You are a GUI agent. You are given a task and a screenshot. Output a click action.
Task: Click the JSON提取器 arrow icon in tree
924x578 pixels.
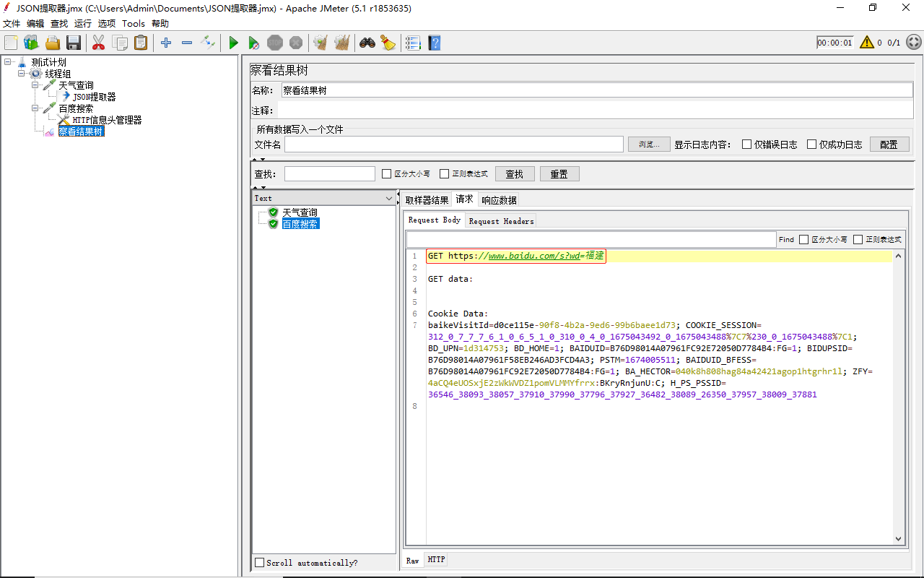click(65, 96)
